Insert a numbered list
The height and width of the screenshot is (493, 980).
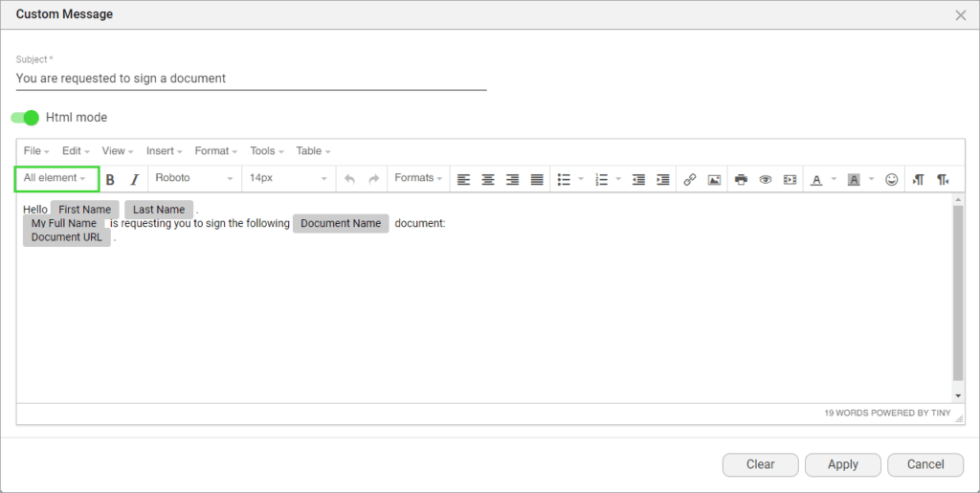click(601, 179)
